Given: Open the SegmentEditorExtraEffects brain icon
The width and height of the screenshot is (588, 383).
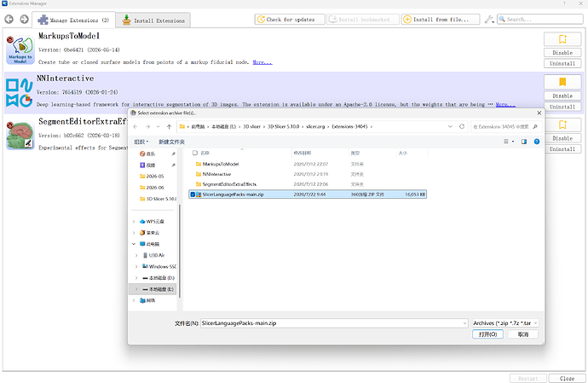Looking at the screenshot, I should tap(20, 135).
